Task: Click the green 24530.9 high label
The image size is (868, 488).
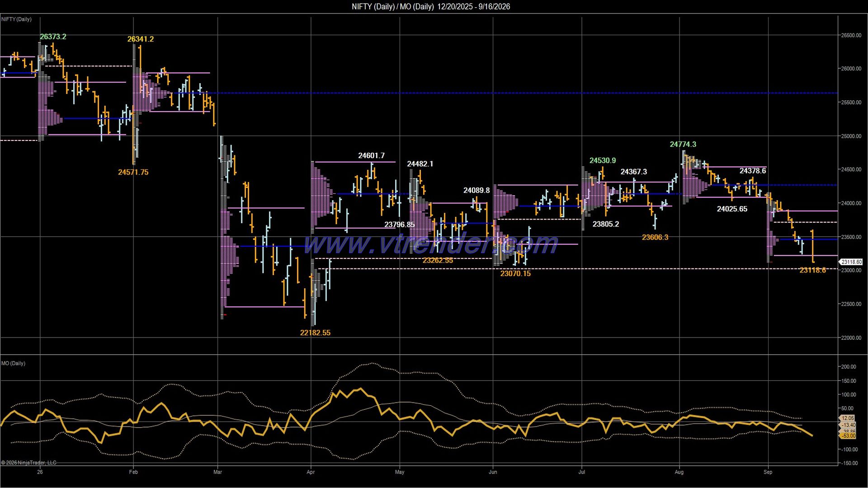Action: [x=603, y=161]
